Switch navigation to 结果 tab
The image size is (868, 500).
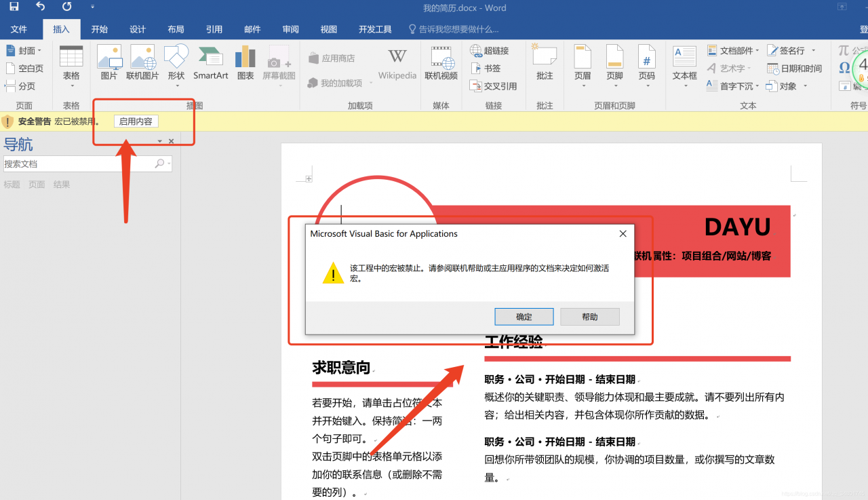click(x=62, y=185)
